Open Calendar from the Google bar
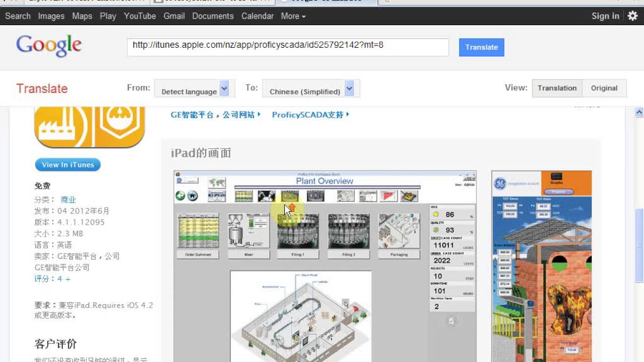 click(258, 16)
